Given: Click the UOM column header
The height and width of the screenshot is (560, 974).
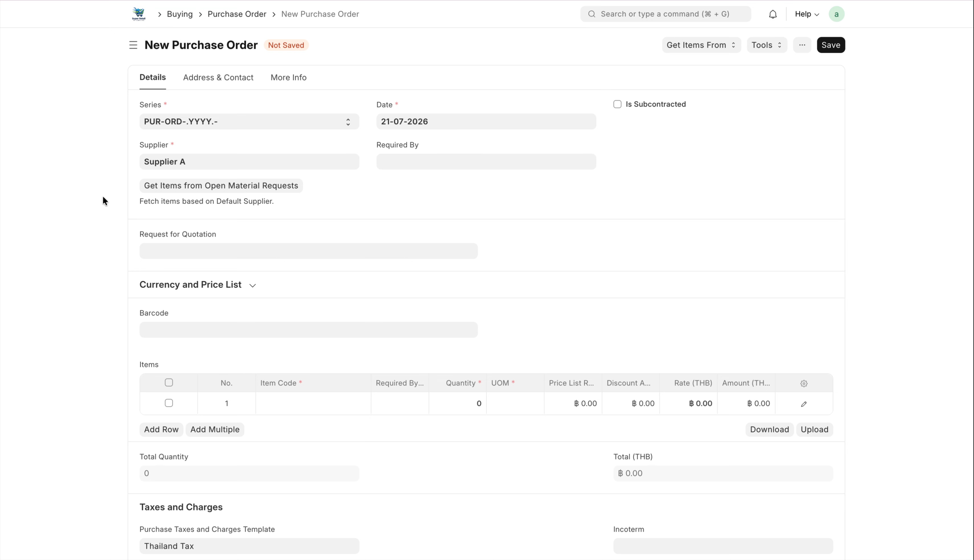Looking at the screenshot, I should click(515, 383).
